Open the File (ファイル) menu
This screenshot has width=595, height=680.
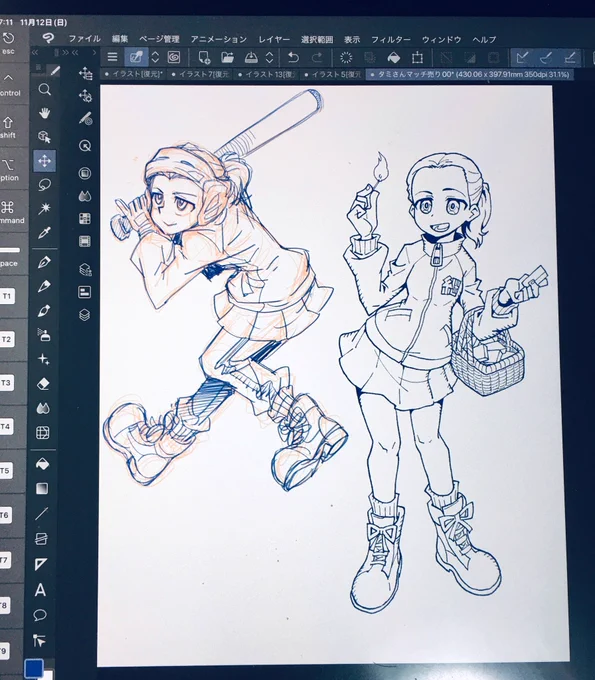tap(85, 39)
